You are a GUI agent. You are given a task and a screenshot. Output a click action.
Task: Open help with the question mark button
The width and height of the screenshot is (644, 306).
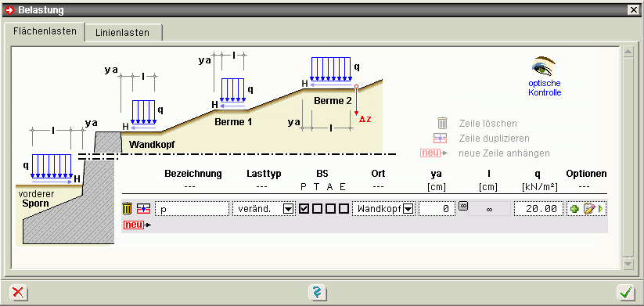coord(317,293)
